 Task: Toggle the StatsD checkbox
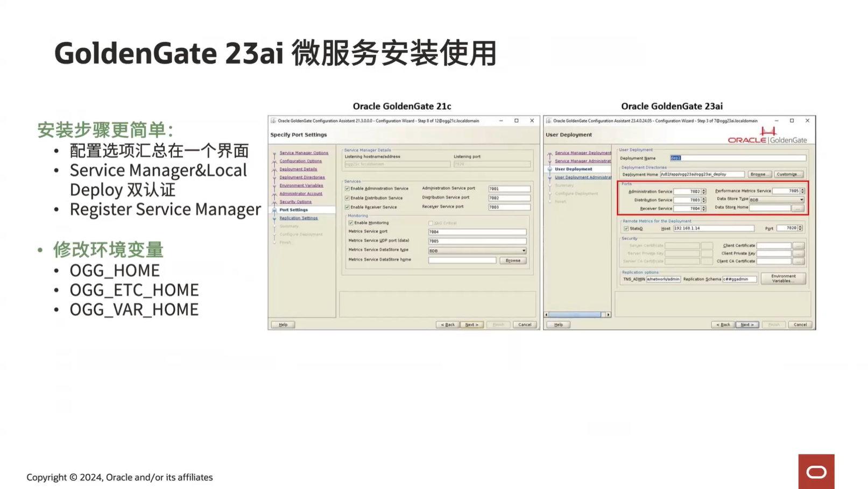coord(626,229)
